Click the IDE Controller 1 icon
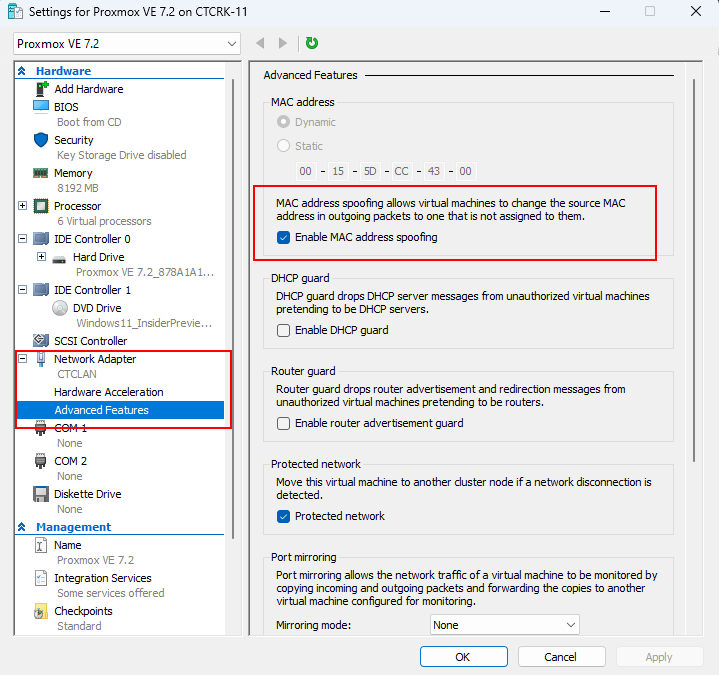The image size is (719, 675). pos(41,289)
